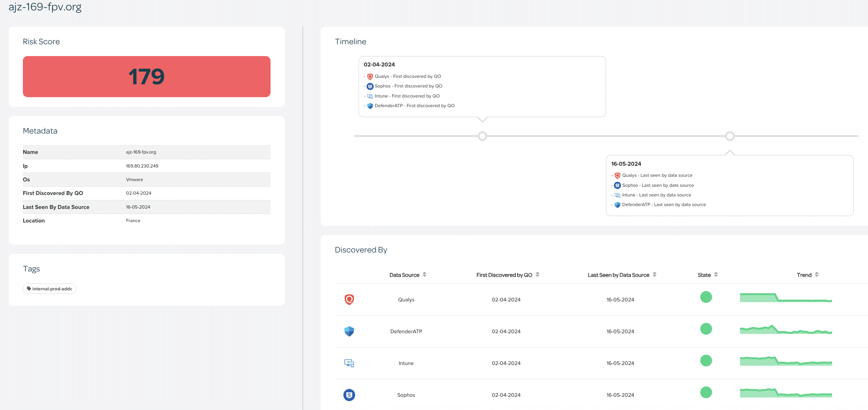Select the 16-05-2024 timeline marker
Viewport: 868px width, 410px height.
click(x=730, y=136)
